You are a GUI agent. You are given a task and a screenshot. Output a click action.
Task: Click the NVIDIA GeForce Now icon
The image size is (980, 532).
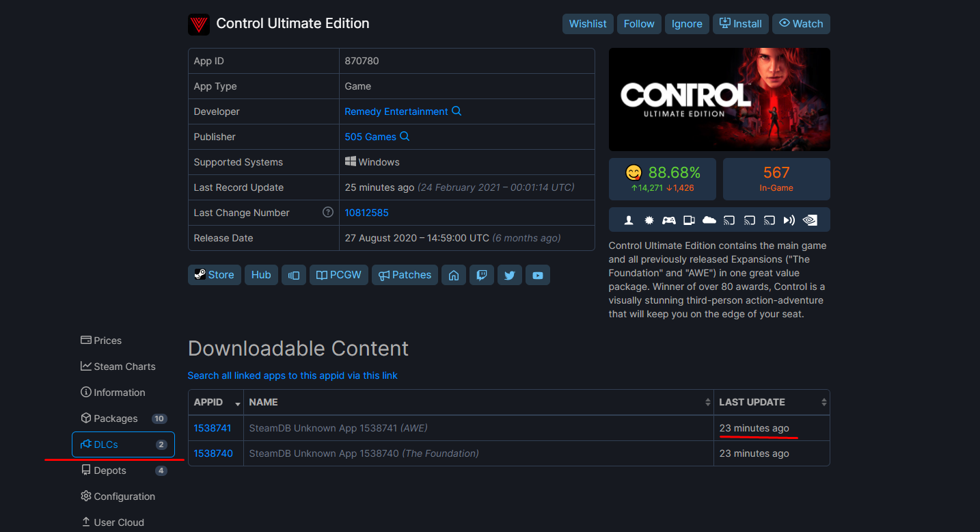click(810, 220)
